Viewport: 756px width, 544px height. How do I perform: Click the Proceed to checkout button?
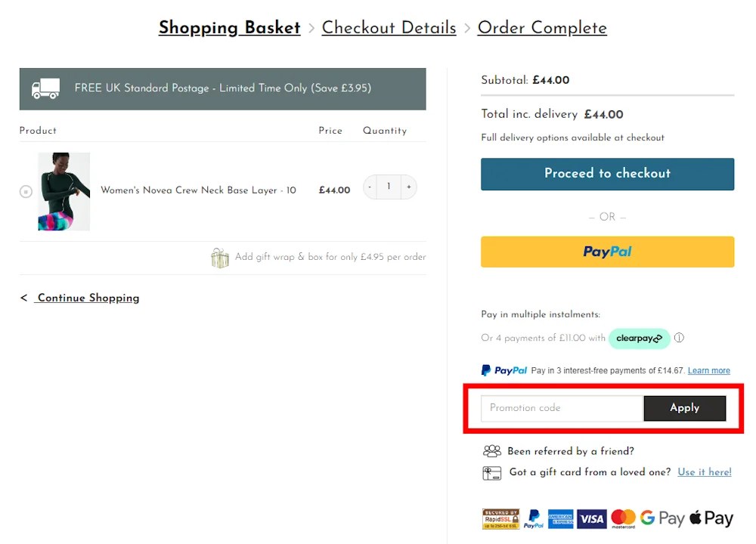(607, 174)
